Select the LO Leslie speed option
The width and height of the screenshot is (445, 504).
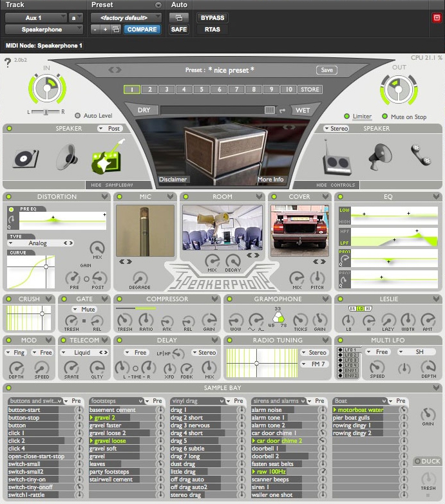click(360, 308)
